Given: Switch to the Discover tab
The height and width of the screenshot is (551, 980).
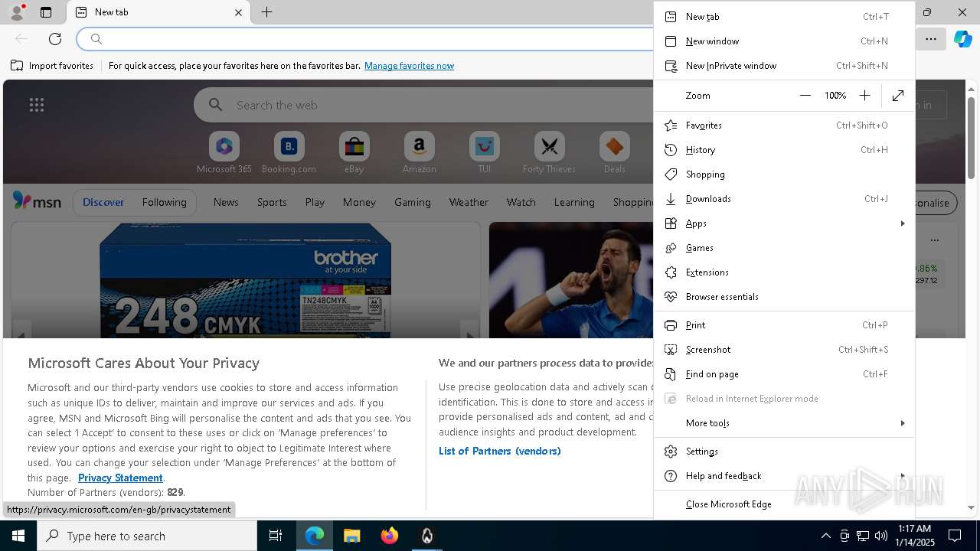Looking at the screenshot, I should (103, 202).
